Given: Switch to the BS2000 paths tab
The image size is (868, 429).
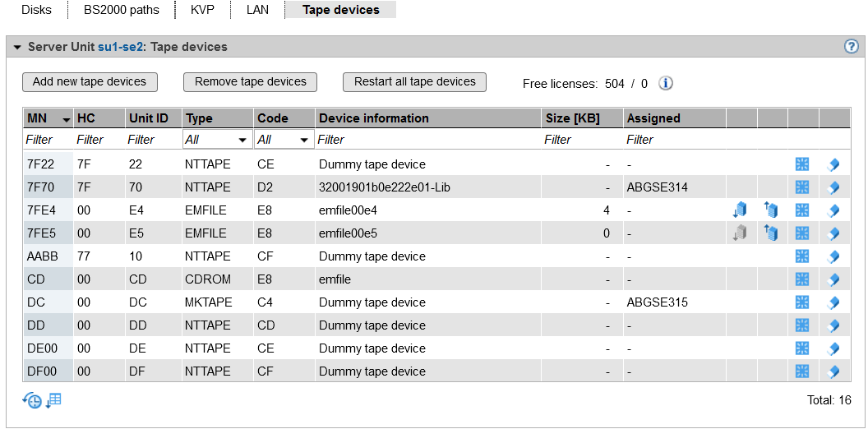Looking at the screenshot, I should [x=121, y=10].
